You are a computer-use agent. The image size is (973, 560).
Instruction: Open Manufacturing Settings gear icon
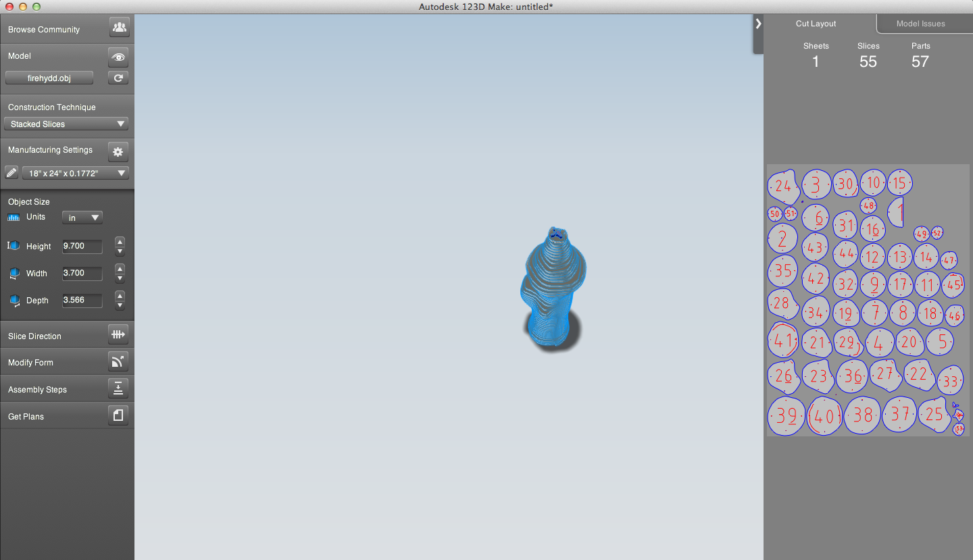[118, 152]
